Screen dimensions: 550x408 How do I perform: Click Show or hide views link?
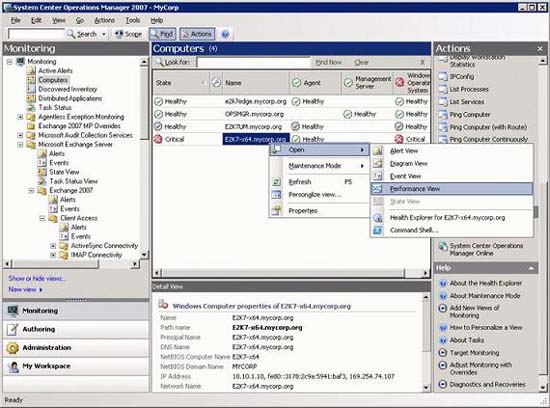37,278
